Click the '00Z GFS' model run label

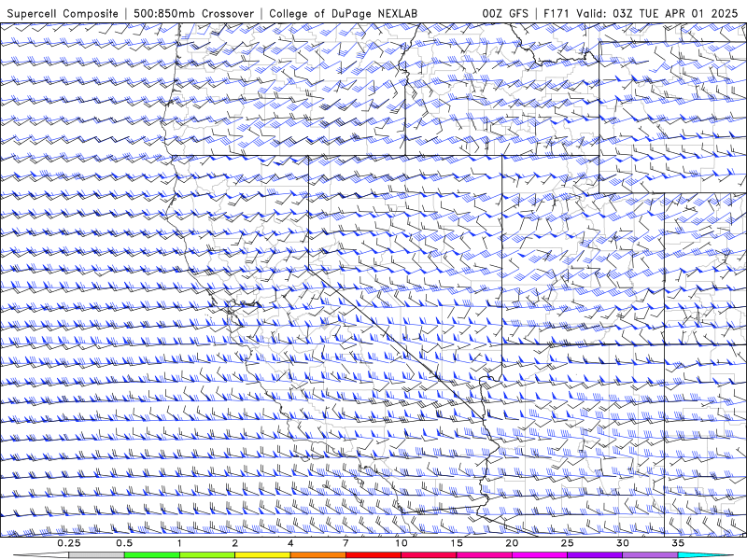point(505,13)
